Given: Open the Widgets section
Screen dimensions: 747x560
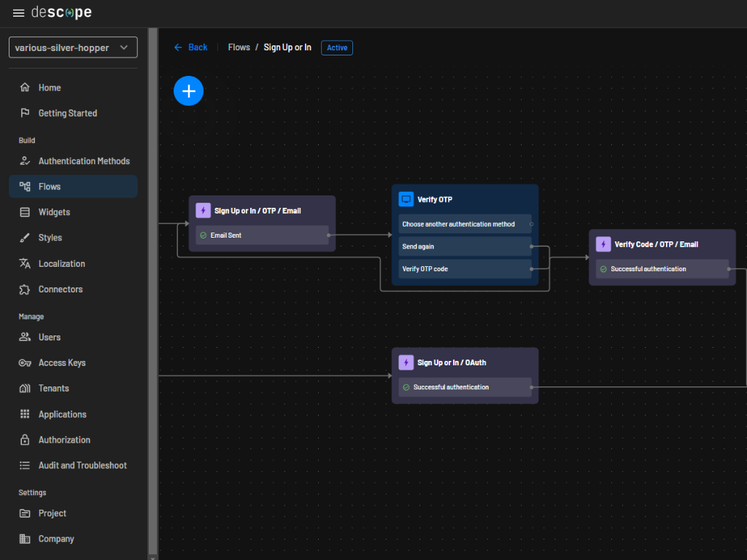Looking at the screenshot, I should coord(54,212).
